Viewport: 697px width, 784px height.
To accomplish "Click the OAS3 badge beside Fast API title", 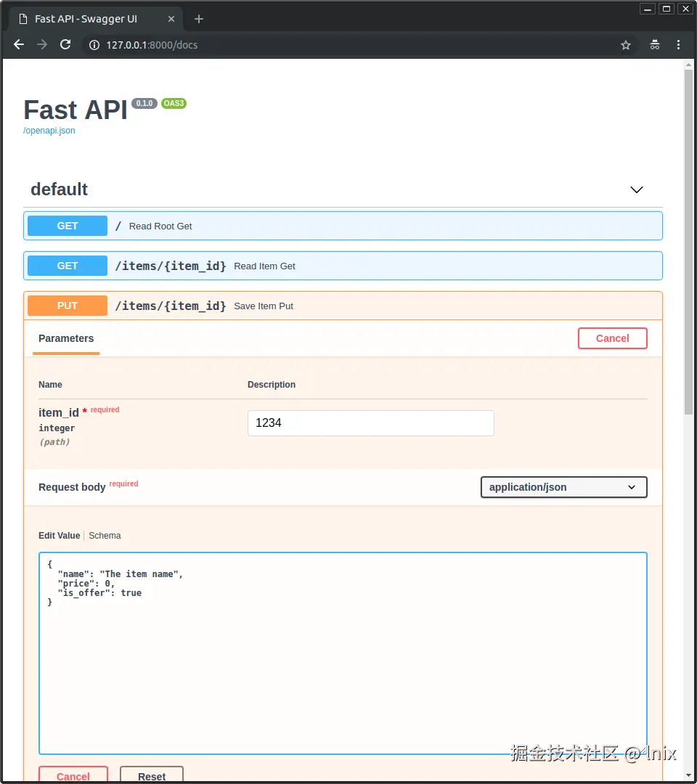I will click(174, 103).
